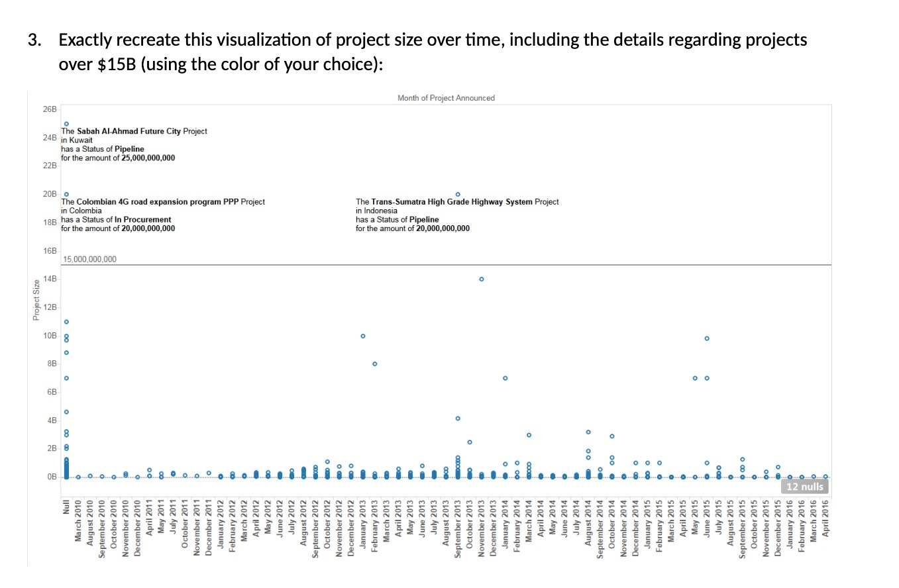Select the 11B point in the Null column
The image size is (899, 588).
click(x=66, y=322)
